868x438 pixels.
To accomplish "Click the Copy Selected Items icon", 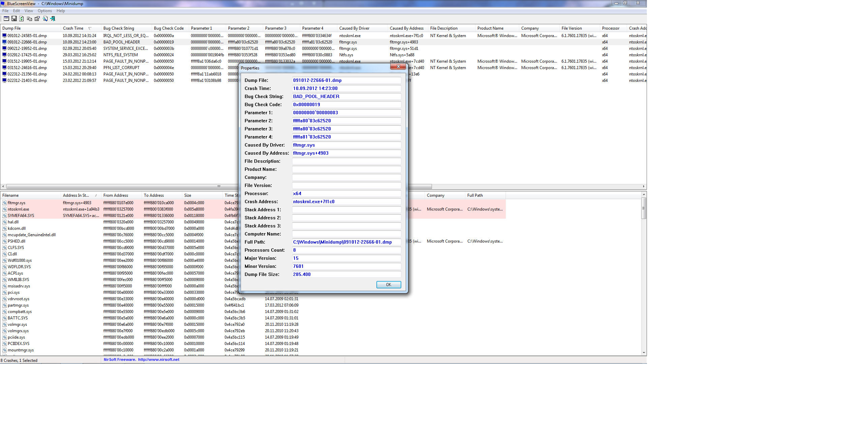I will click(x=30, y=19).
